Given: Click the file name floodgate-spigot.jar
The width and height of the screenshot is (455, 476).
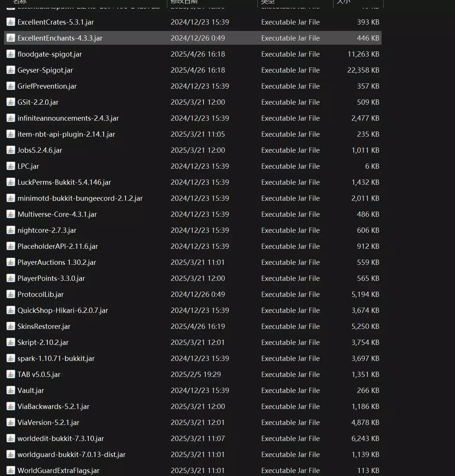Looking at the screenshot, I should pyautogui.click(x=50, y=54).
